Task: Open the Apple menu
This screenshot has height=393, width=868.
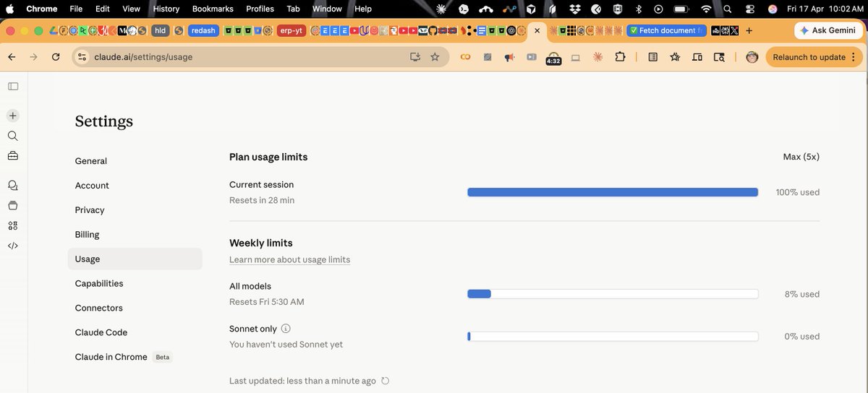Action: 10,9
